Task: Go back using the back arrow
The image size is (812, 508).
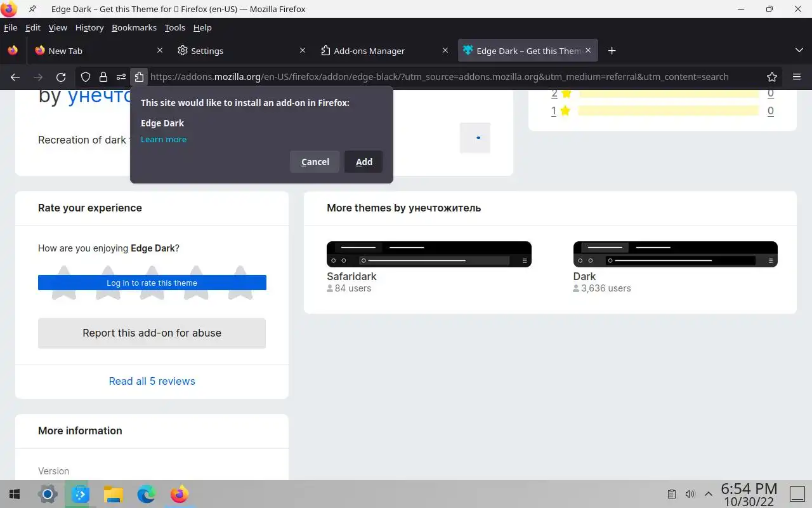Action: click(15, 77)
